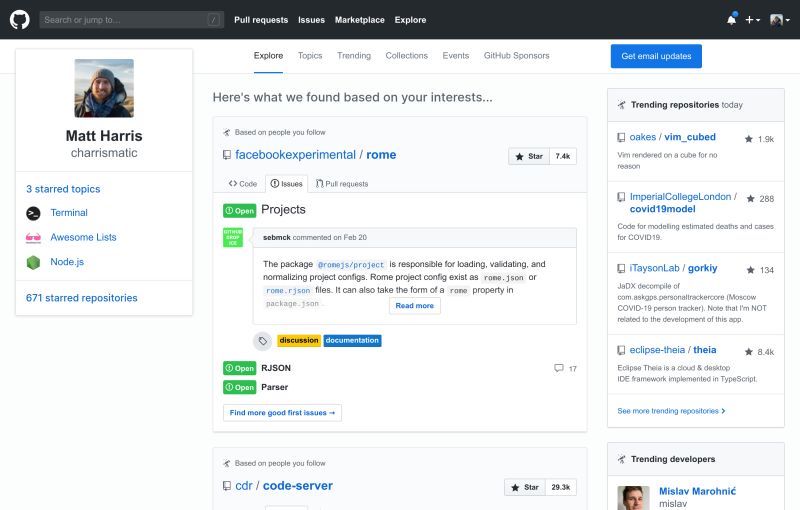Open eclipse-theia / theia repository
Image resolution: width=800 pixels, height=510 pixels.
click(673, 350)
